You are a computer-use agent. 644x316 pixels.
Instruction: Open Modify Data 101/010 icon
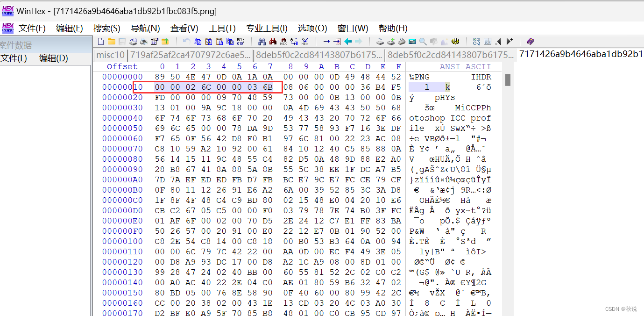click(x=241, y=41)
